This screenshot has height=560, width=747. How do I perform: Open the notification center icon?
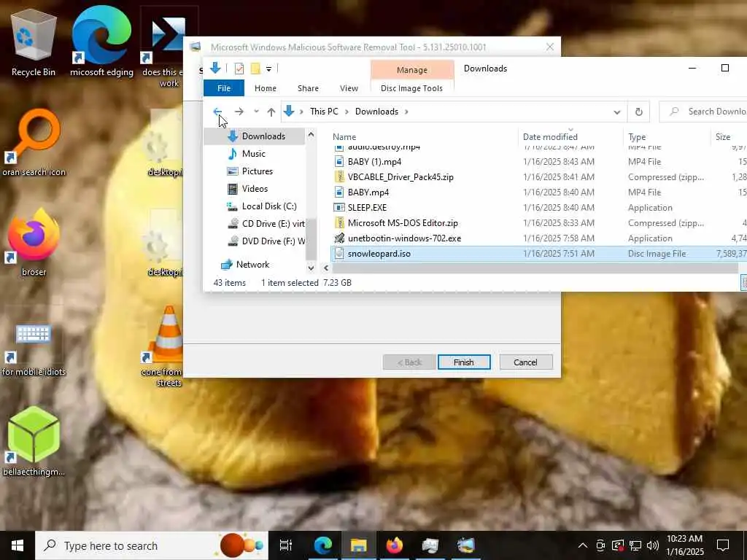point(723,545)
